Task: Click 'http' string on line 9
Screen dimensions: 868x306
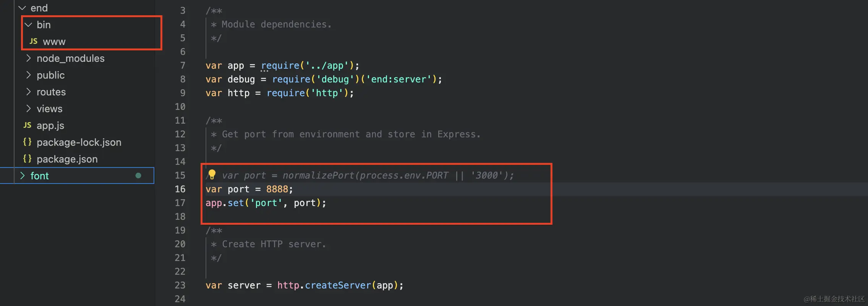Action: pyautogui.click(x=327, y=93)
